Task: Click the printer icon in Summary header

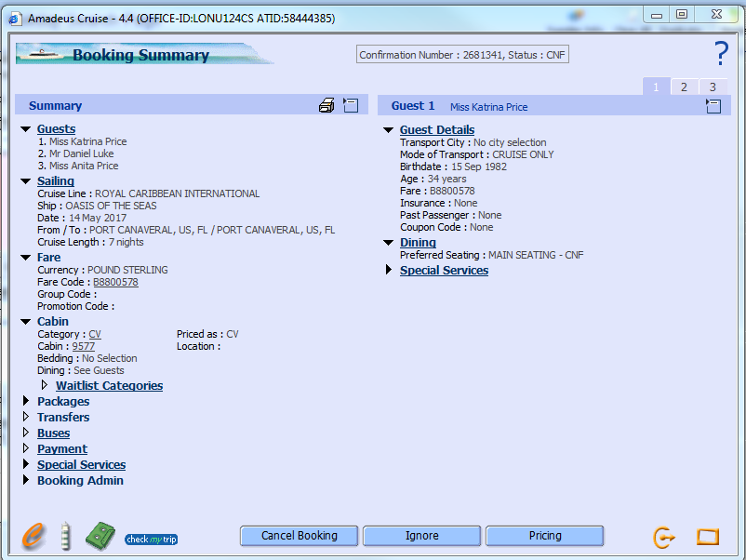Action: click(x=326, y=105)
